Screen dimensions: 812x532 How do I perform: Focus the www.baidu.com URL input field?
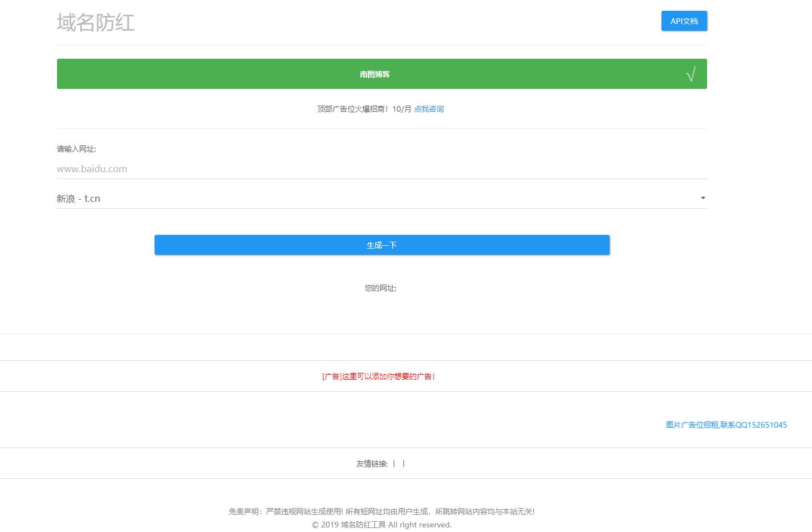(381, 169)
